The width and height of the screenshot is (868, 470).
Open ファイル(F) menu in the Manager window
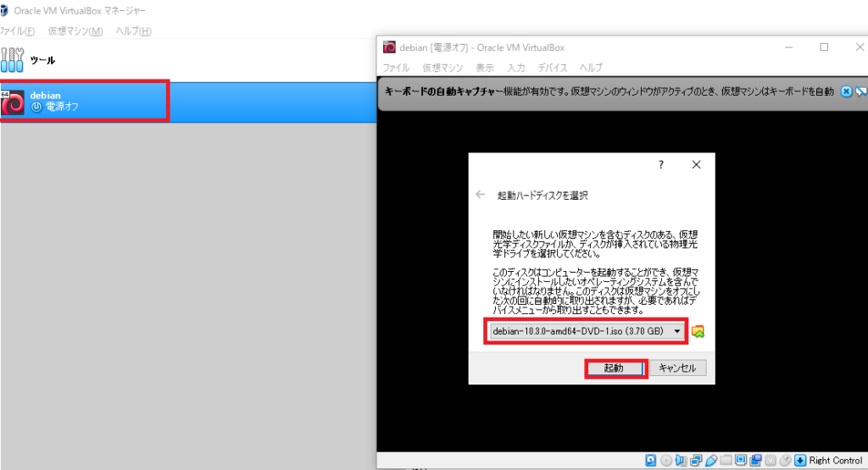[17, 31]
